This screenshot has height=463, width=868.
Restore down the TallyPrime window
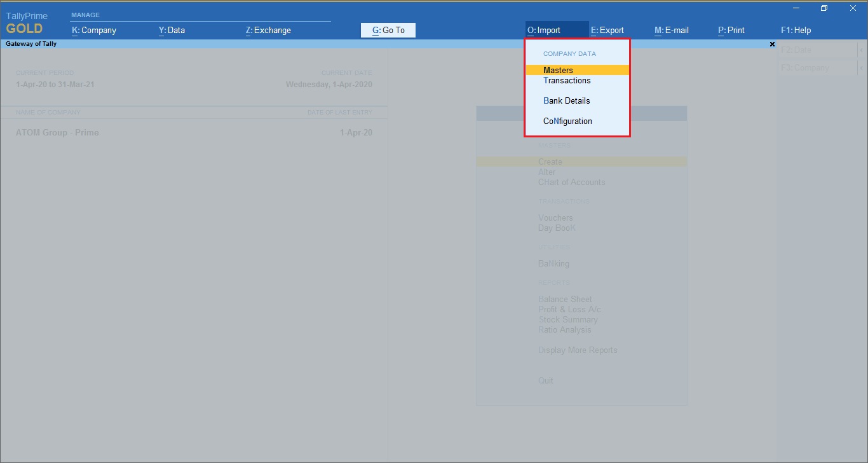[x=824, y=8]
